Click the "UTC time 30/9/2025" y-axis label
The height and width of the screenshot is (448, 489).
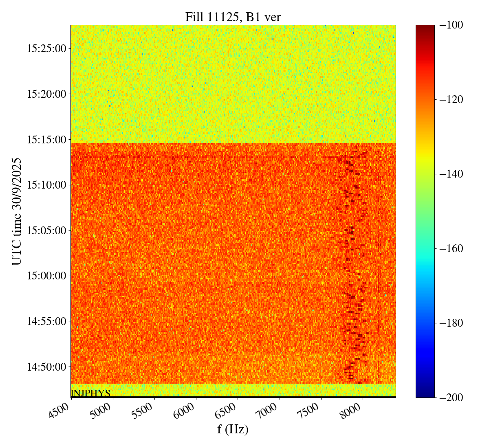[17, 211]
